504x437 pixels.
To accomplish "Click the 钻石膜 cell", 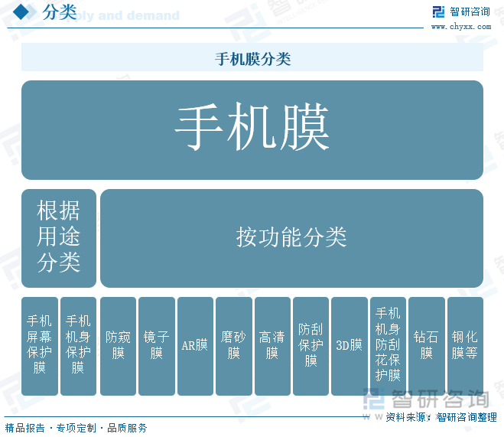I will tap(427, 346).
